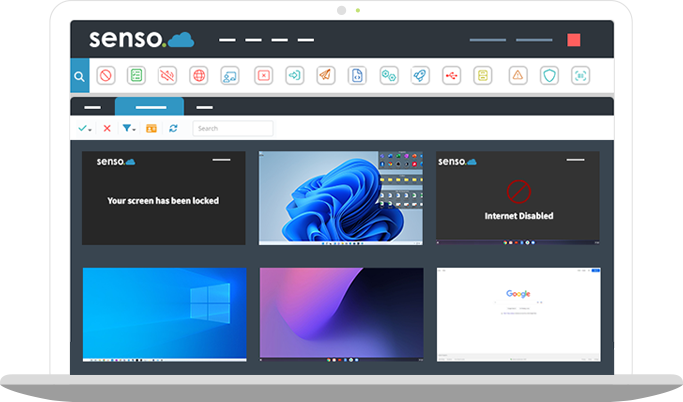Launch using the blue rocket icon
This screenshot has width=683, height=402.
pyautogui.click(x=420, y=75)
